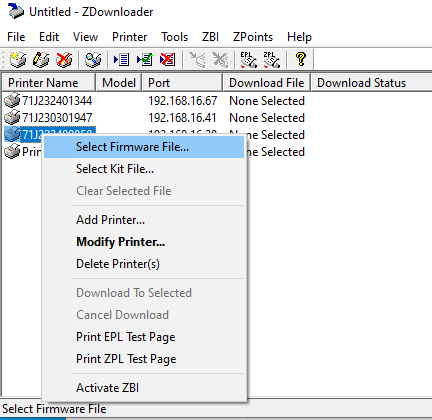
Task: Click the Print ZPL test page icon
Action: point(272,60)
